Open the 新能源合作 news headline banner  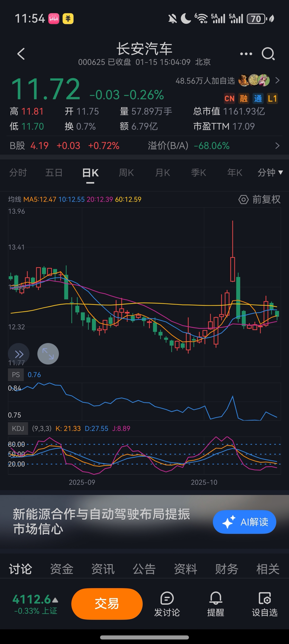tap(101, 521)
